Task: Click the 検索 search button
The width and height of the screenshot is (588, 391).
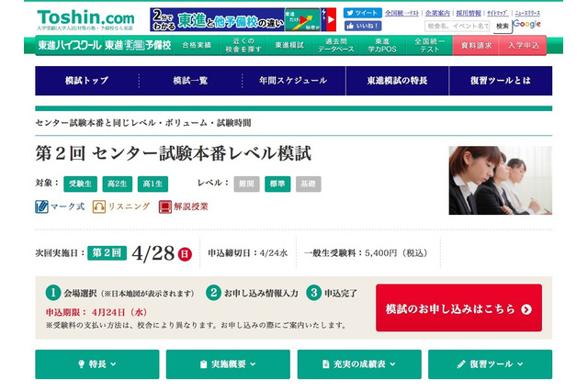Action: click(503, 27)
